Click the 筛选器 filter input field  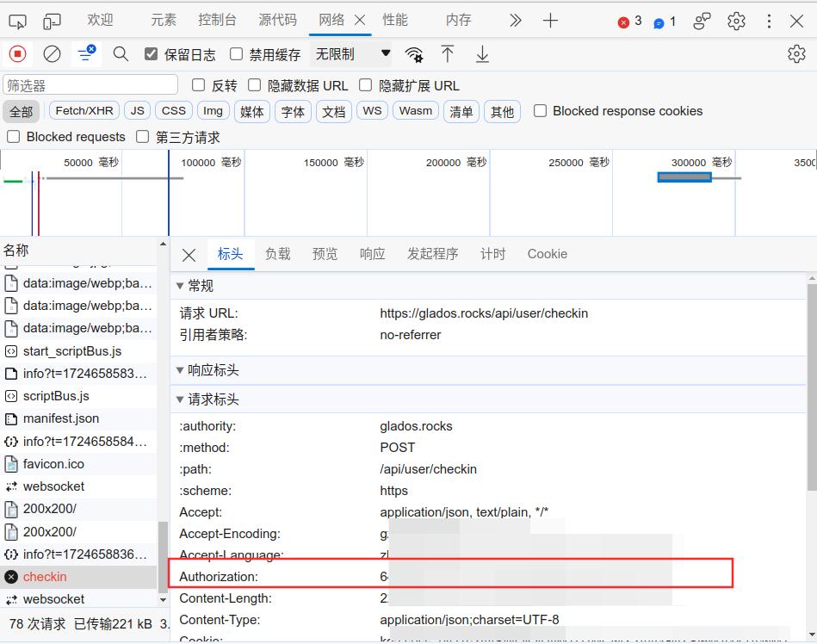click(x=90, y=85)
